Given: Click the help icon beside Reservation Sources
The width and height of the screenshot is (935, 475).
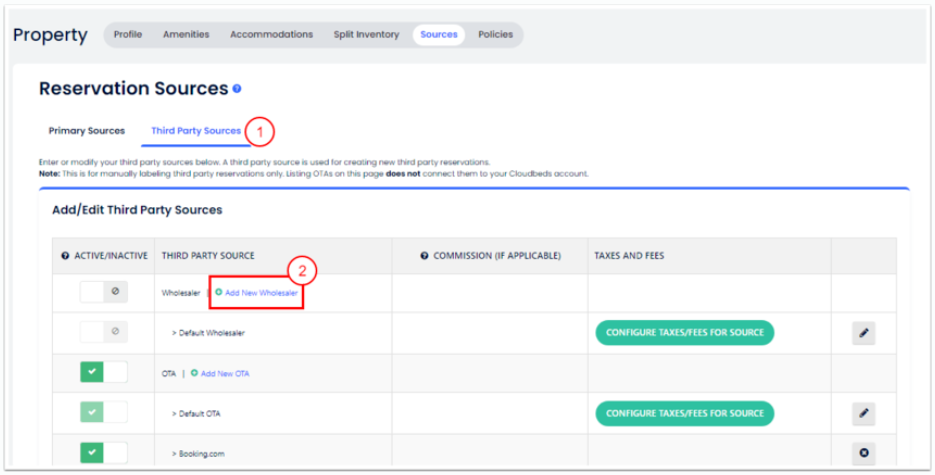Looking at the screenshot, I should [237, 89].
